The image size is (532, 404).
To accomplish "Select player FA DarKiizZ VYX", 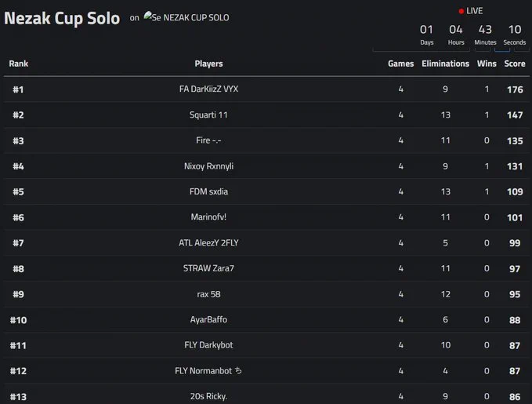I will pos(208,89).
